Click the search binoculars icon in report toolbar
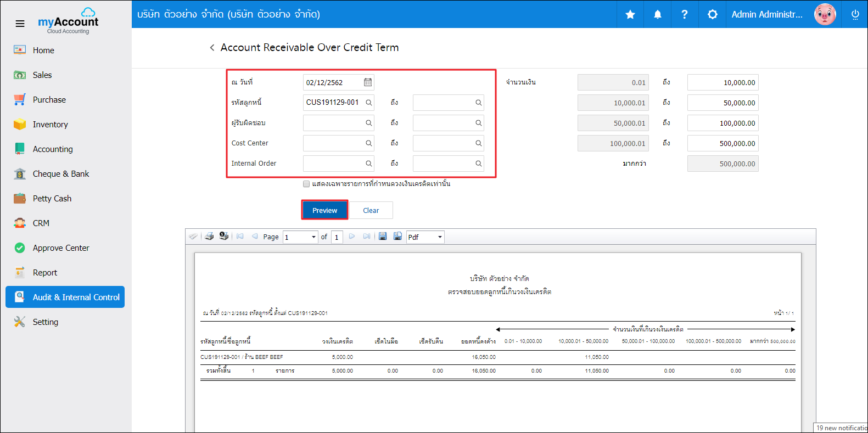Viewport: 868px width, 433px height. (193, 237)
